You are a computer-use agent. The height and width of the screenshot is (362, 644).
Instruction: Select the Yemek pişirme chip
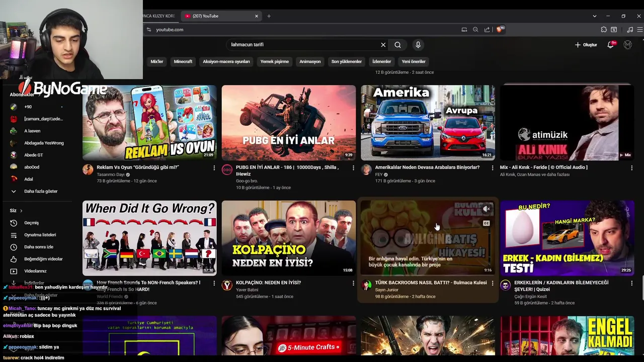tap(275, 61)
